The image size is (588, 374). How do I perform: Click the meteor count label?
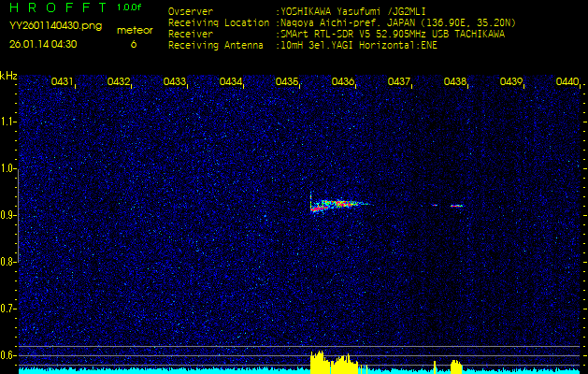tap(134, 30)
